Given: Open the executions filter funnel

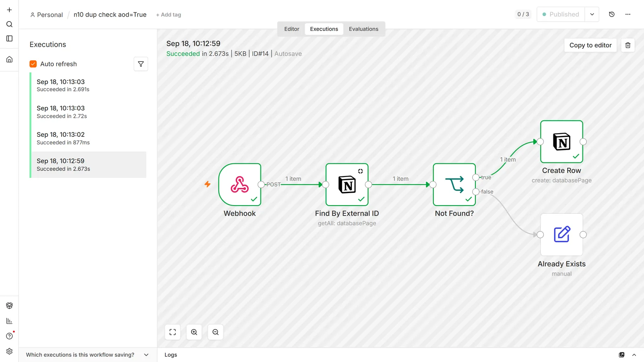Looking at the screenshot, I should [141, 64].
